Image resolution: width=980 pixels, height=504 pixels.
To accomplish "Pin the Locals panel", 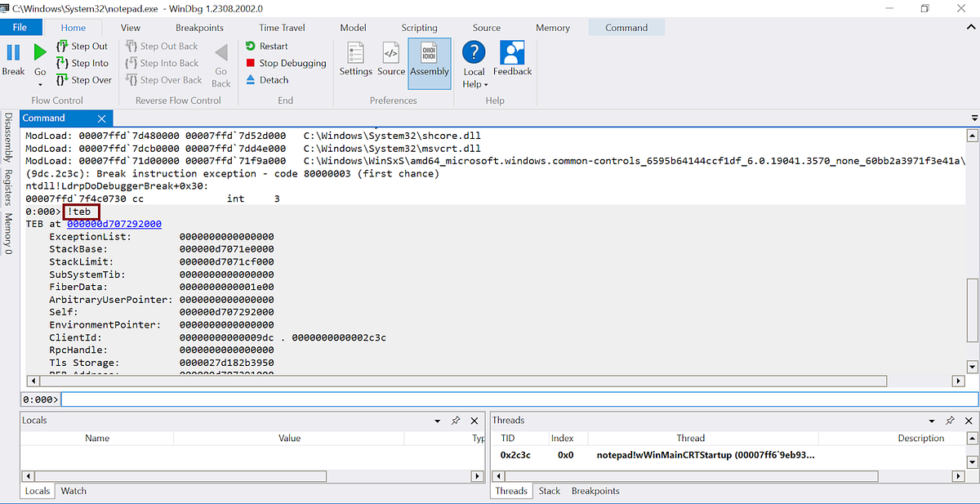I will coord(456,420).
